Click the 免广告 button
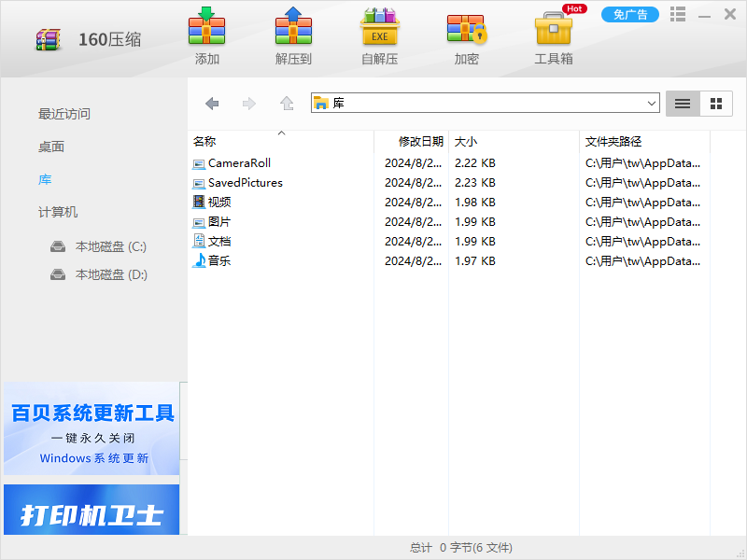This screenshot has width=747, height=560. (x=629, y=15)
